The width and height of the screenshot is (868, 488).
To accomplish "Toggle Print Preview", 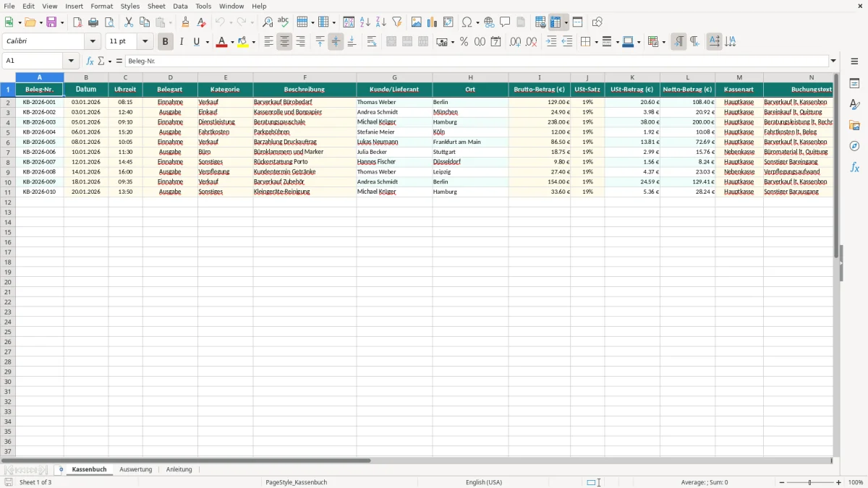I will click(109, 22).
